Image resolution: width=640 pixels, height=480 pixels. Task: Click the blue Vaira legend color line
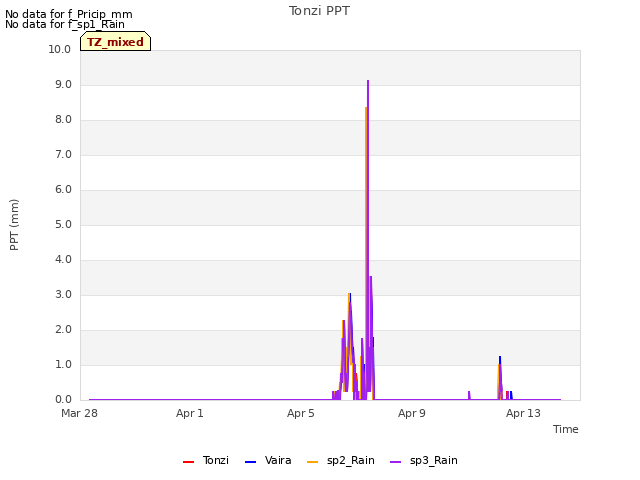pos(250,462)
